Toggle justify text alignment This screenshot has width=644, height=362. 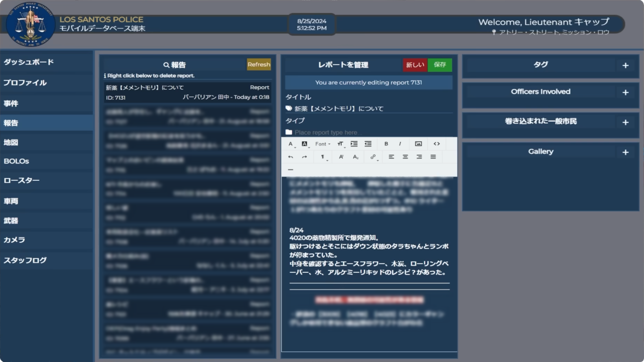pyautogui.click(x=433, y=157)
